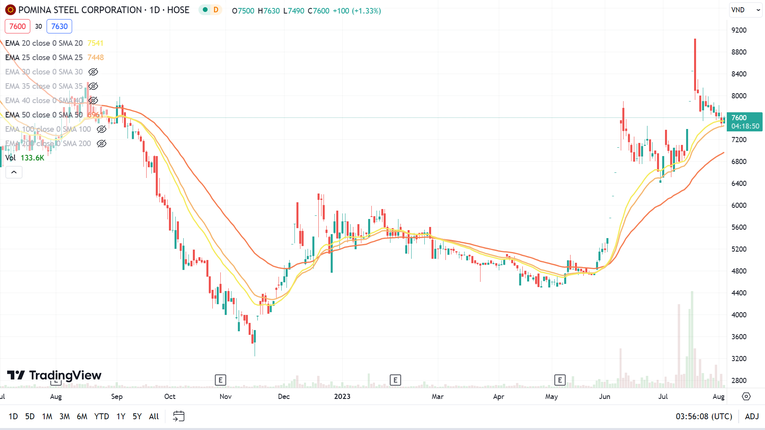Click the red 7600 sell price button
This screenshot has height=430, width=765.
tap(18, 26)
